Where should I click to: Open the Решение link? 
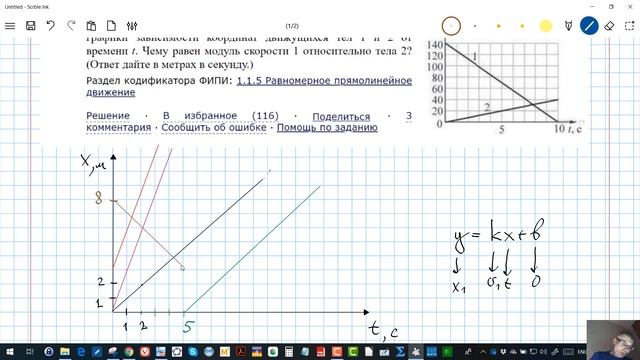point(108,116)
